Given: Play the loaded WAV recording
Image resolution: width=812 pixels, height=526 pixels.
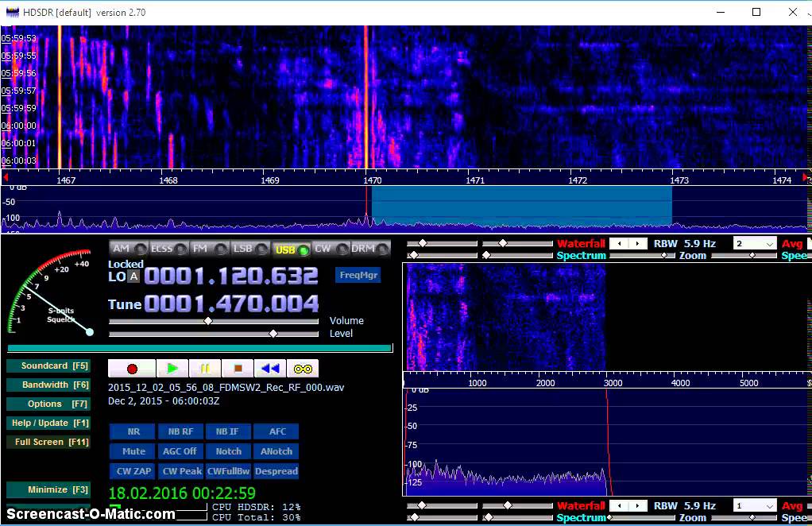Looking at the screenshot, I should tap(172, 369).
